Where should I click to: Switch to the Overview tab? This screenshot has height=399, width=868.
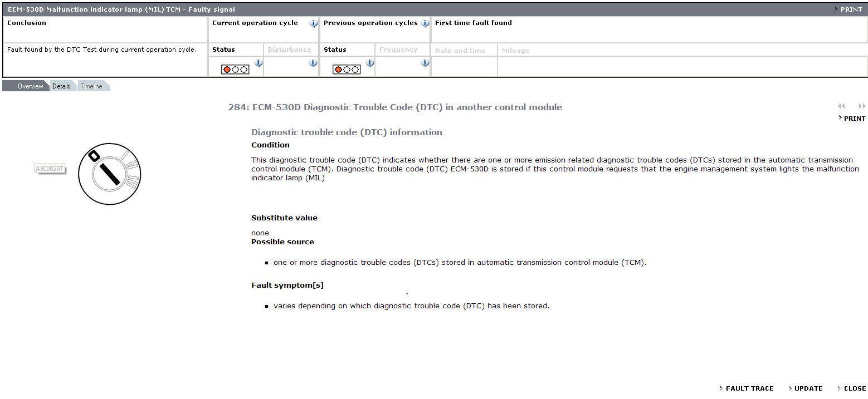click(x=30, y=86)
